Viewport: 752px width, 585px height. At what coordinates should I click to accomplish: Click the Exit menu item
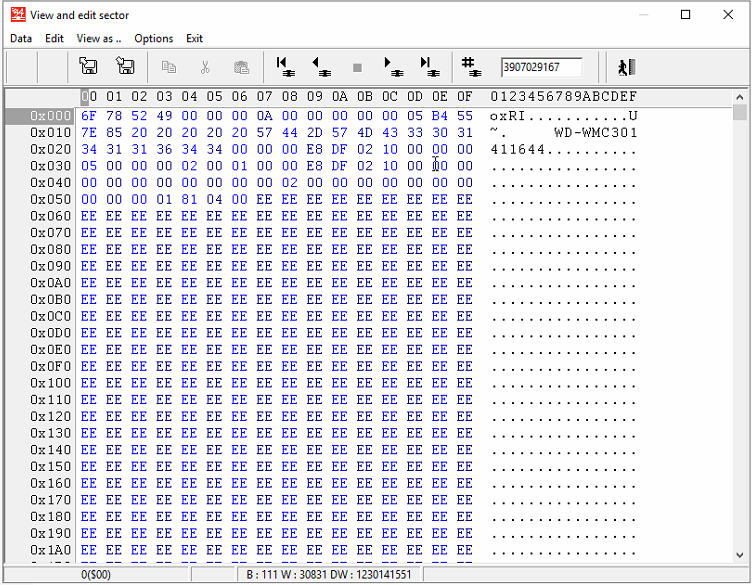pyautogui.click(x=194, y=38)
